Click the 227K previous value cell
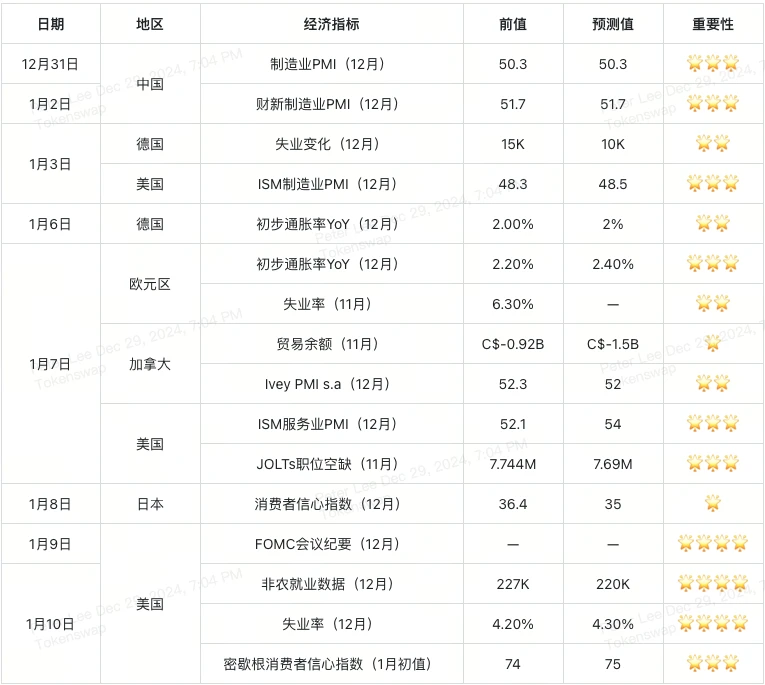This screenshot has width=765, height=685. click(513, 584)
